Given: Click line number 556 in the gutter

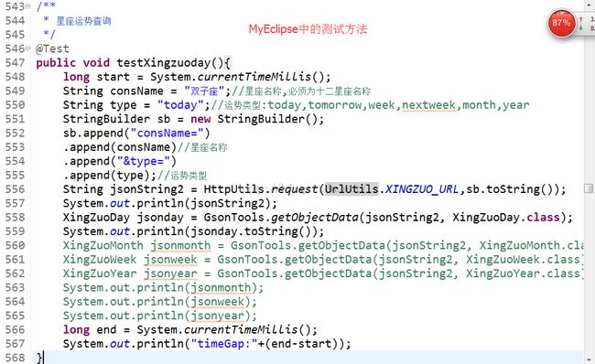Looking at the screenshot, I should (15, 189).
